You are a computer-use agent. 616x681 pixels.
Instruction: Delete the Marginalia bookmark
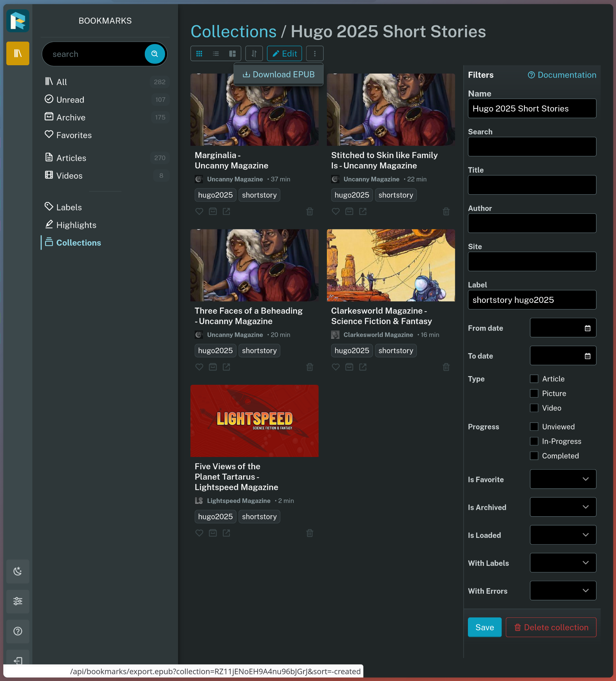click(310, 211)
